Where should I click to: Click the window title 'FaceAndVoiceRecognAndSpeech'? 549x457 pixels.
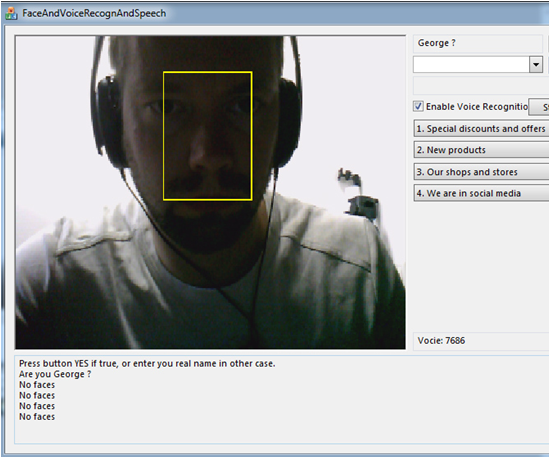click(94, 13)
